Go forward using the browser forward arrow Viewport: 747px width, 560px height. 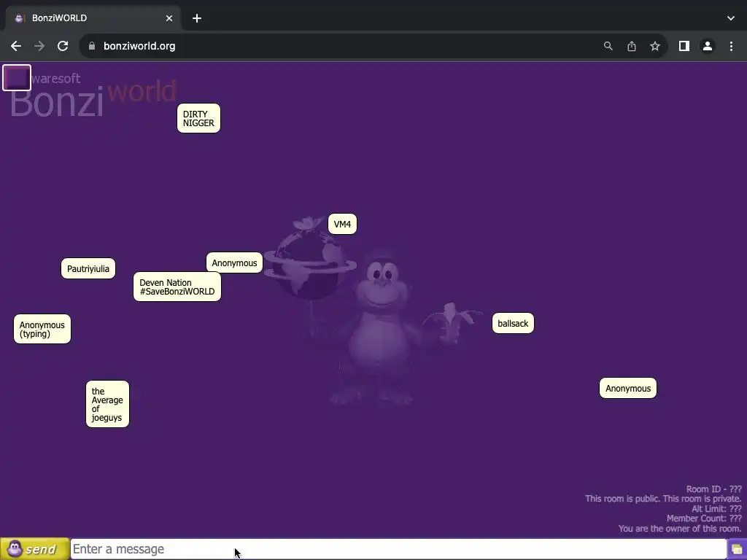pyautogui.click(x=39, y=46)
